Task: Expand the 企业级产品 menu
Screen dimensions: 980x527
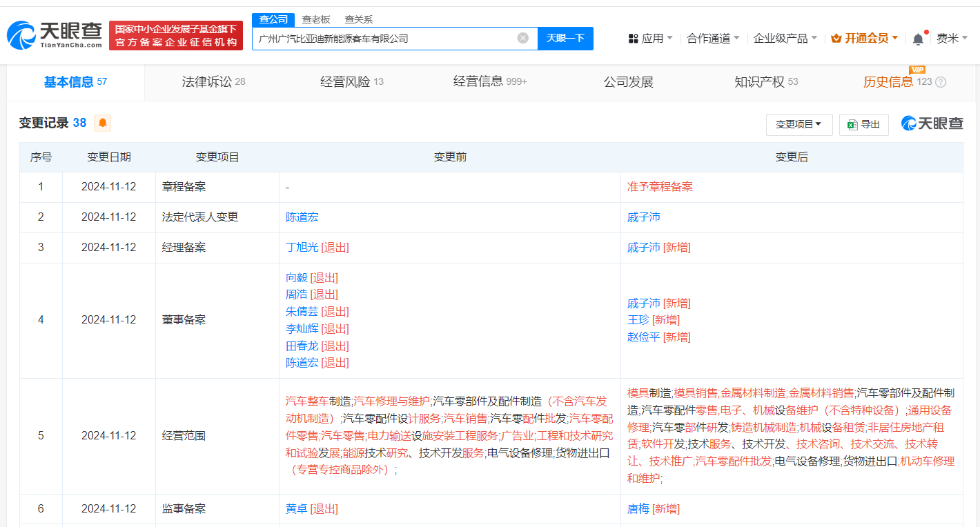Action: (785, 39)
